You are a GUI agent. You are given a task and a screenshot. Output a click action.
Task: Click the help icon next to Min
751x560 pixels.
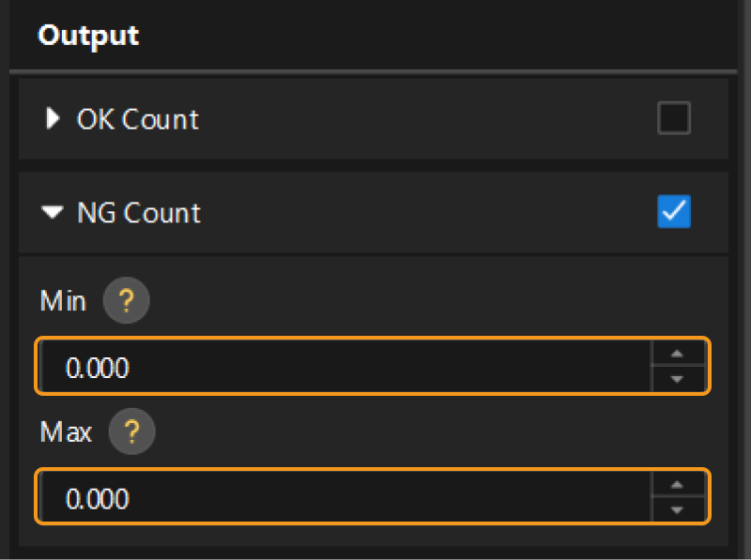(126, 303)
